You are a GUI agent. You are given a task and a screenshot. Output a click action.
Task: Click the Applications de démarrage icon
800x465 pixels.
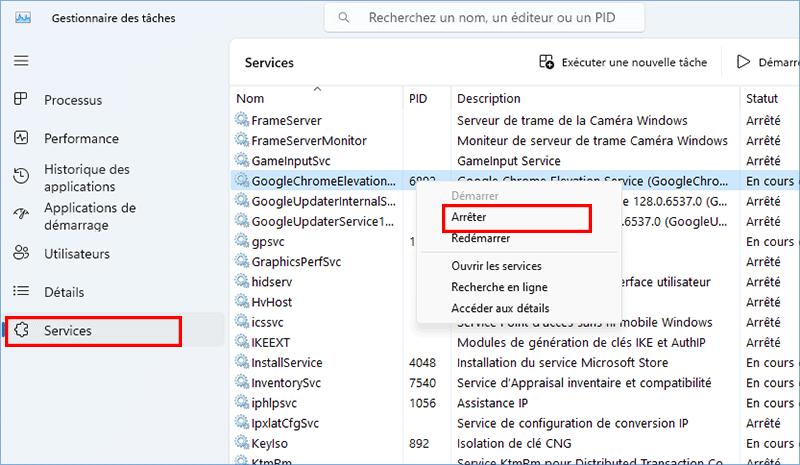21,215
